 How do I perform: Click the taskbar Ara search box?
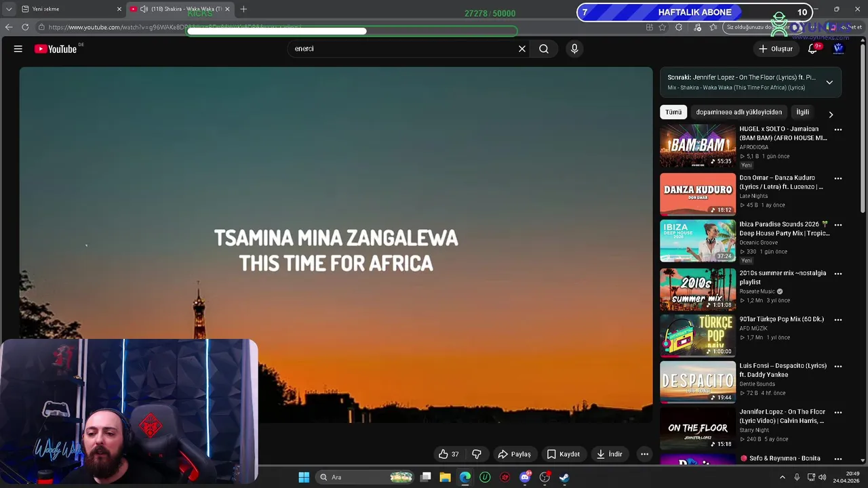365,477
